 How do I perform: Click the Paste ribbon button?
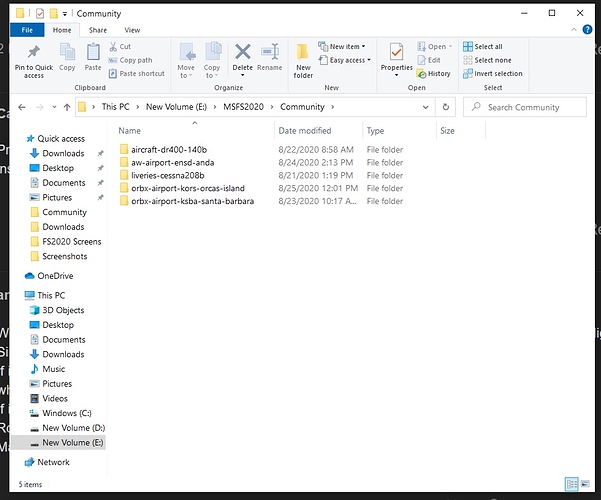[x=93, y=57]
